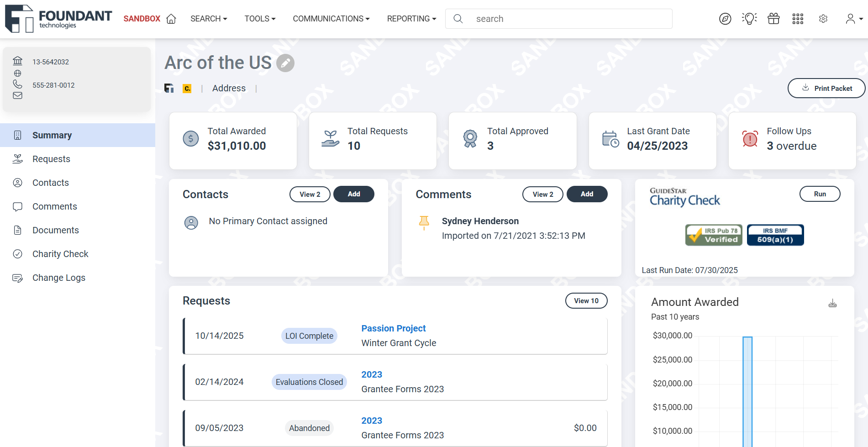Download the Amount Awarded chart

point(832,303)
